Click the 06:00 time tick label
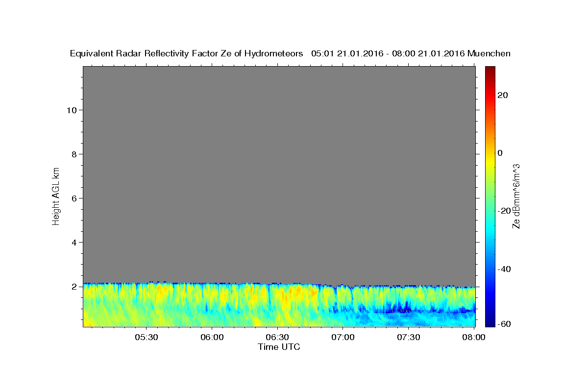Viewport: 588px width, 392px height. [212, 337]
